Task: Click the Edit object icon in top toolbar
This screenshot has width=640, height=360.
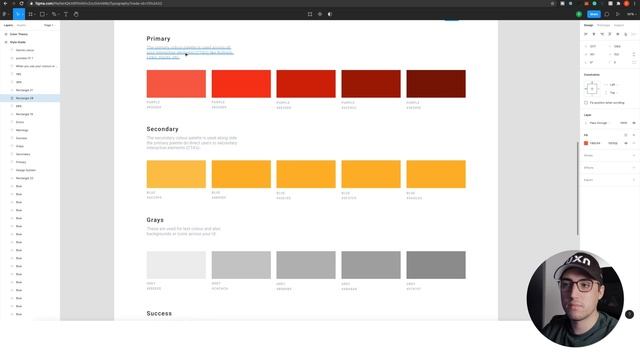Action: point(310,14)
